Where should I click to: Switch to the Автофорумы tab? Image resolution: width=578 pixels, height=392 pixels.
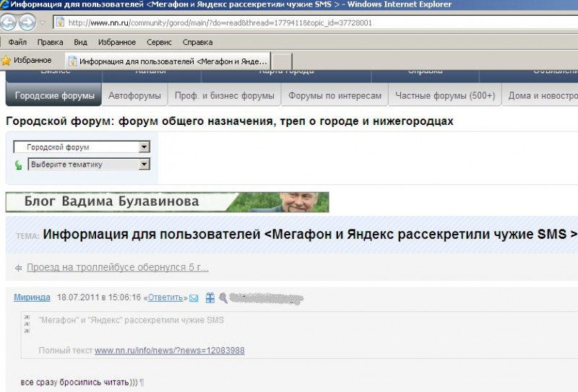(x=134, y=95)
